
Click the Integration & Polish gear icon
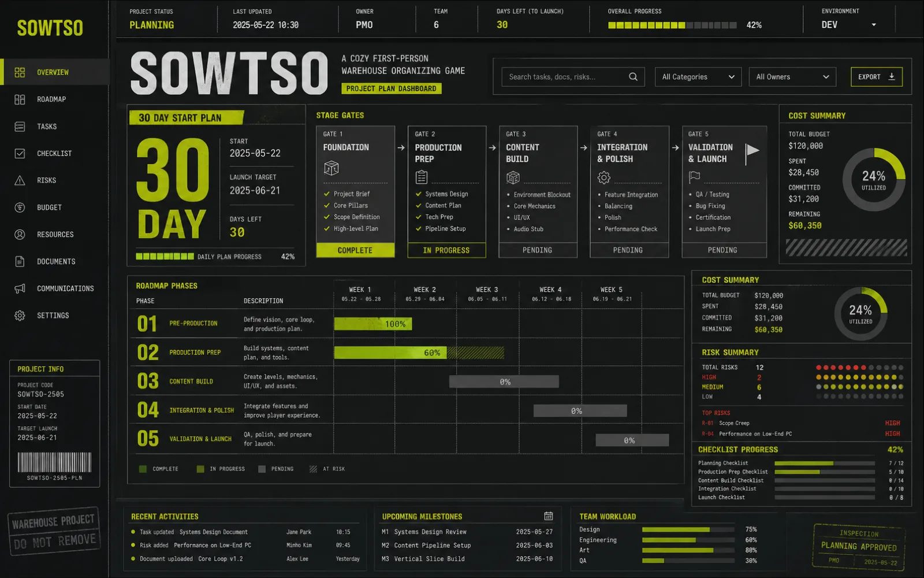coord(604,177)
